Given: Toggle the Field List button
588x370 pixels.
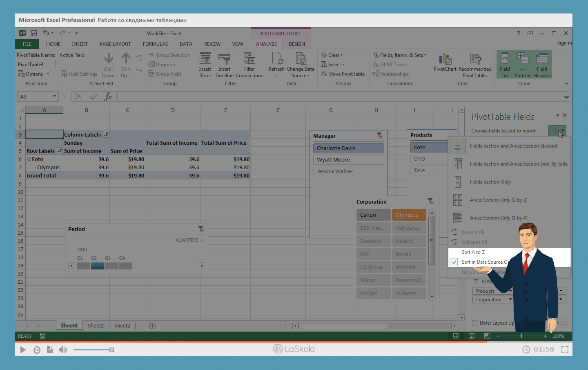Looking at the screenshot, I should [505, 65].
